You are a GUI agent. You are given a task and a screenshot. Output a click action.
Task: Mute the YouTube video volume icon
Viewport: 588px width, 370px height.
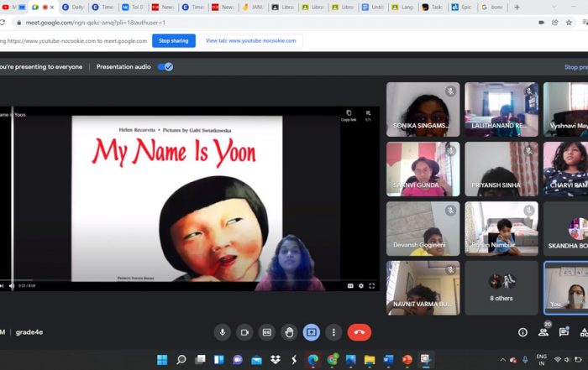click(12, 286)
